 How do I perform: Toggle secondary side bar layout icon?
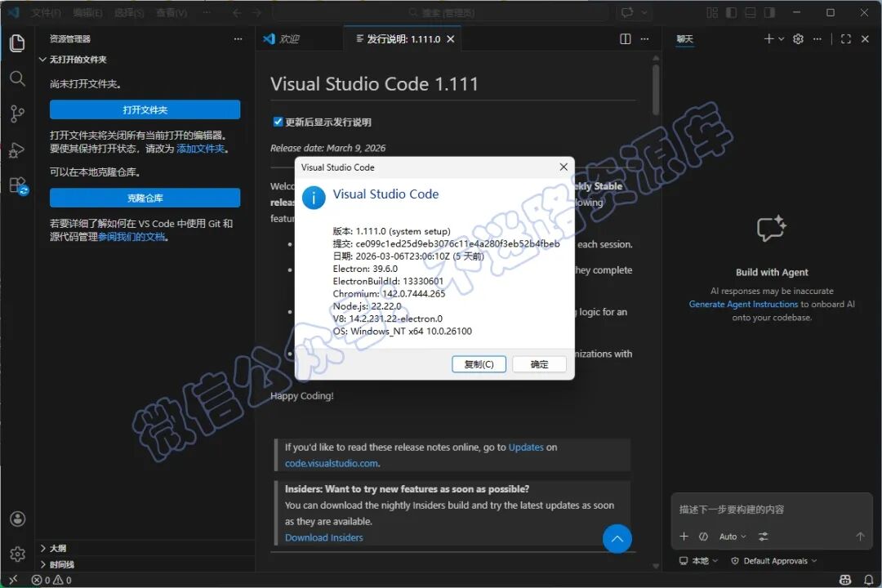[x=769, y=12]
